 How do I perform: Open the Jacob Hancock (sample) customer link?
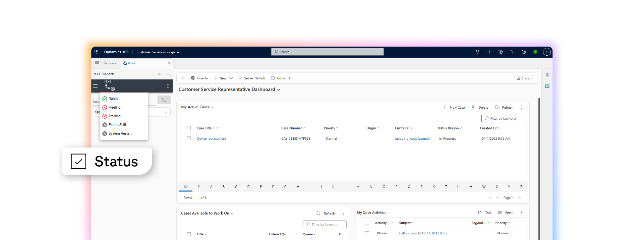pyautogui.click(x=412, y=138)
